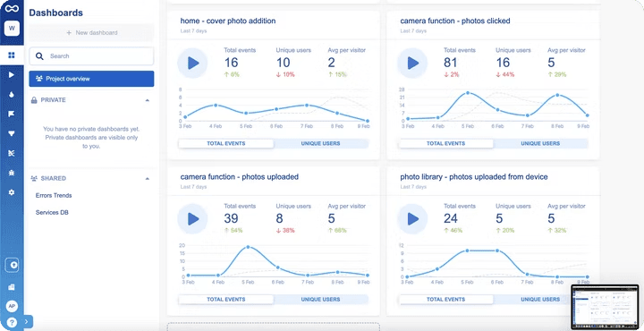Play sessions for photo library uploads card

[412, 219]
